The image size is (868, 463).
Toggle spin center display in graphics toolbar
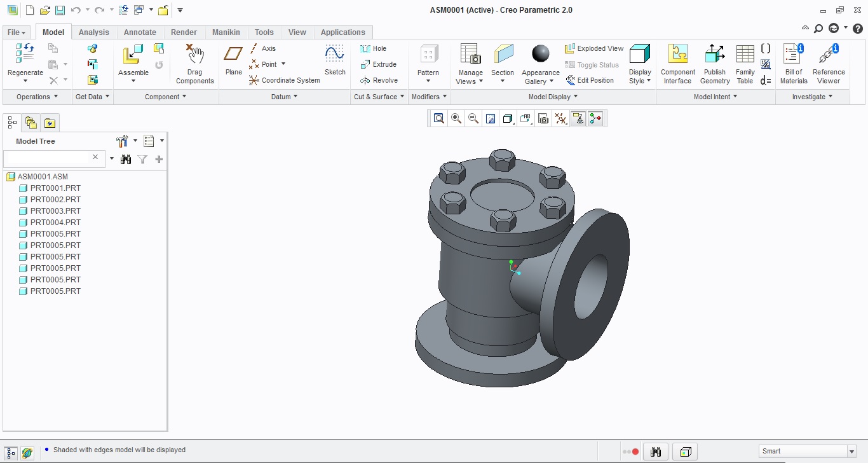click(595, 118)
